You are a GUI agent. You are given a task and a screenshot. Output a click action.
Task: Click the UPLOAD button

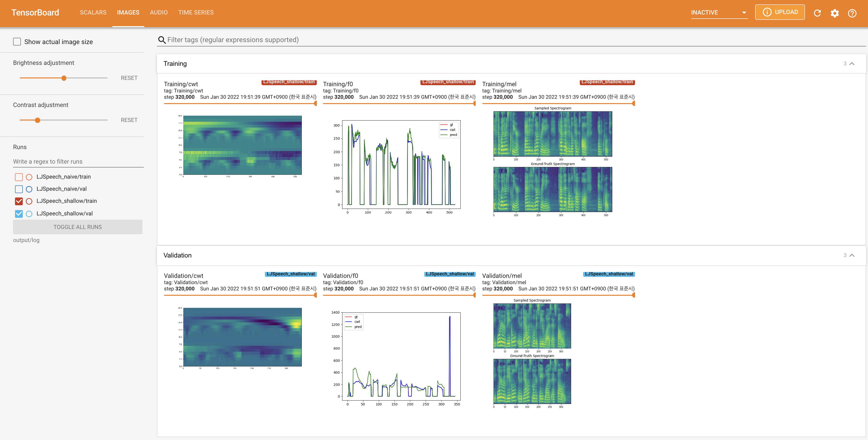click(780, 12)
